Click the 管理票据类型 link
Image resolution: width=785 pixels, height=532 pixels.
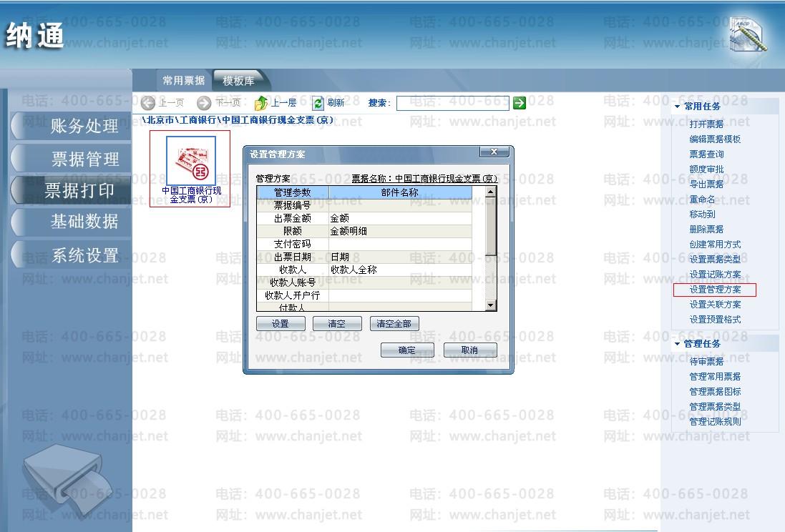tap(714, 406)
